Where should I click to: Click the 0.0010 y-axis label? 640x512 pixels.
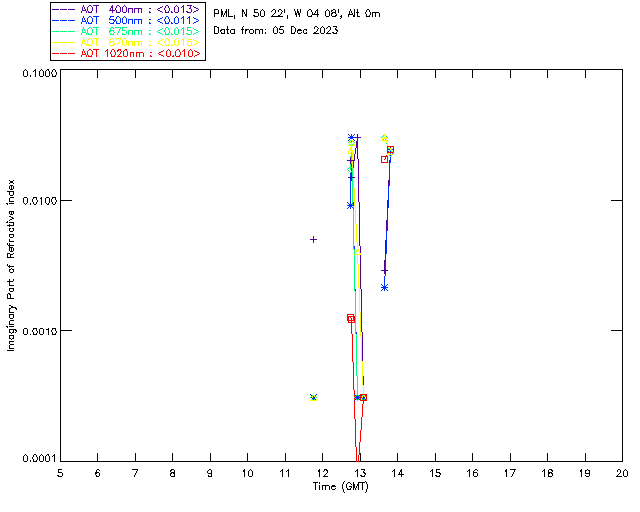pos(39,331)
